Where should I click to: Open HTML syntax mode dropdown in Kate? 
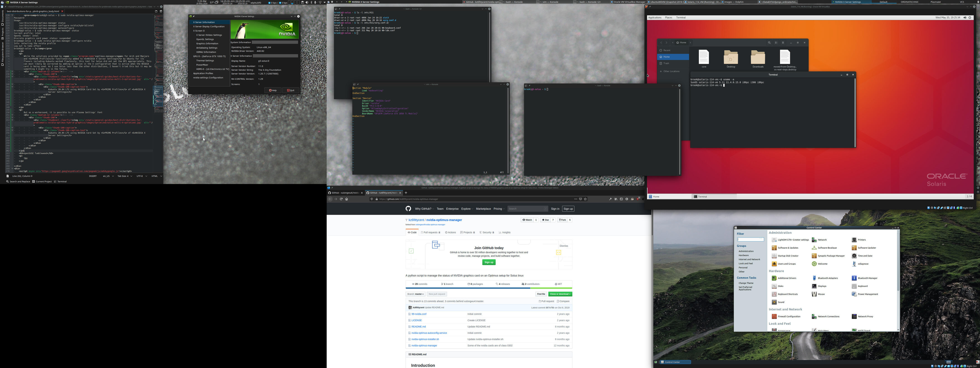[157, 176]
